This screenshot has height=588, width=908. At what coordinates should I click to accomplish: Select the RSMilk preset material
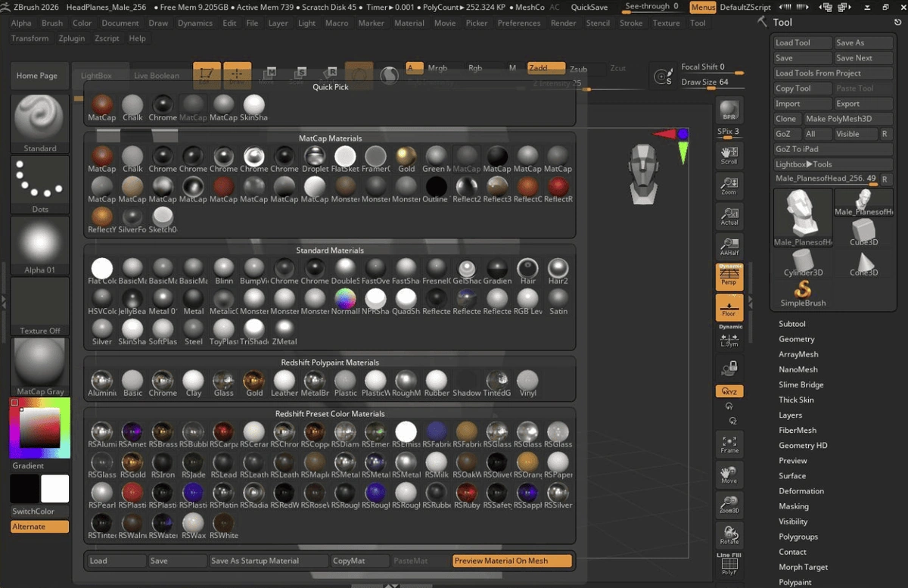437,465
